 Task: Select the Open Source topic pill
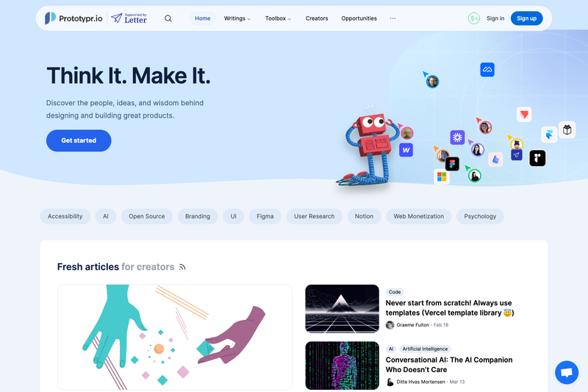(x=146, y=216)
